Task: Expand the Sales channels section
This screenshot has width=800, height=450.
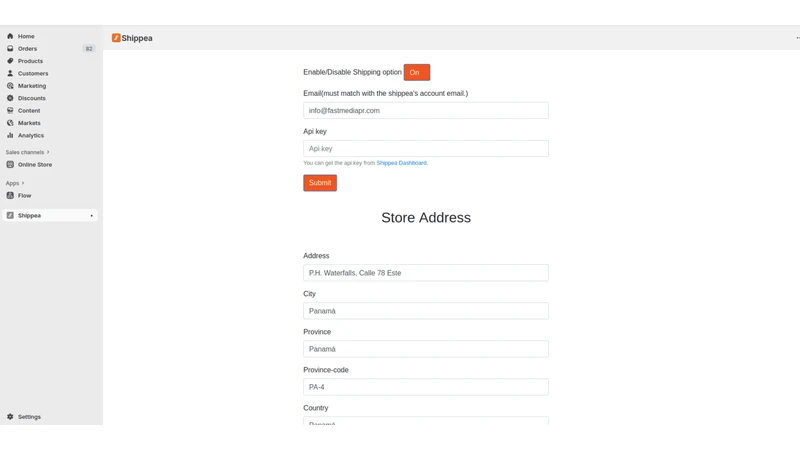Action: pos(28,152)
